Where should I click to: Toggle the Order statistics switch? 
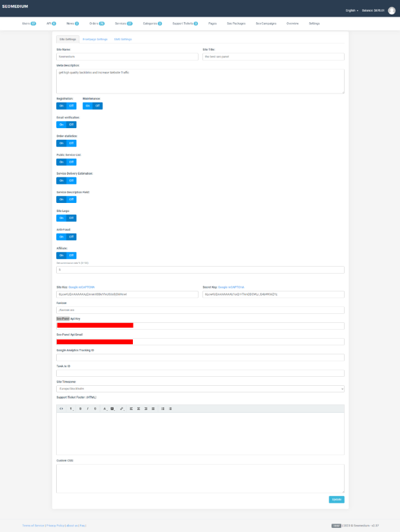pyautogui.click(x=66, y=143)
